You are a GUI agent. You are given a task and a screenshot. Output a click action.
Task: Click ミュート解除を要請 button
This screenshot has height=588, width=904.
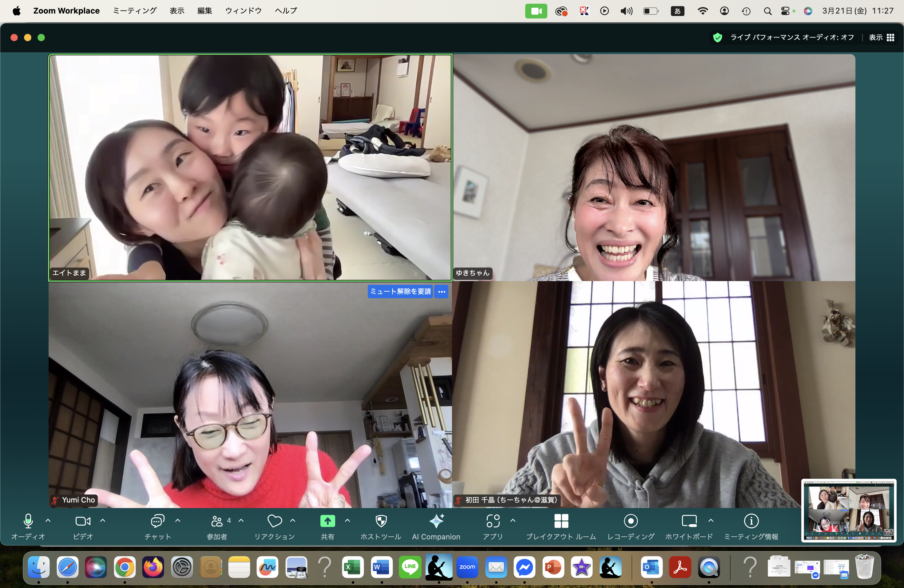(400, 291)
